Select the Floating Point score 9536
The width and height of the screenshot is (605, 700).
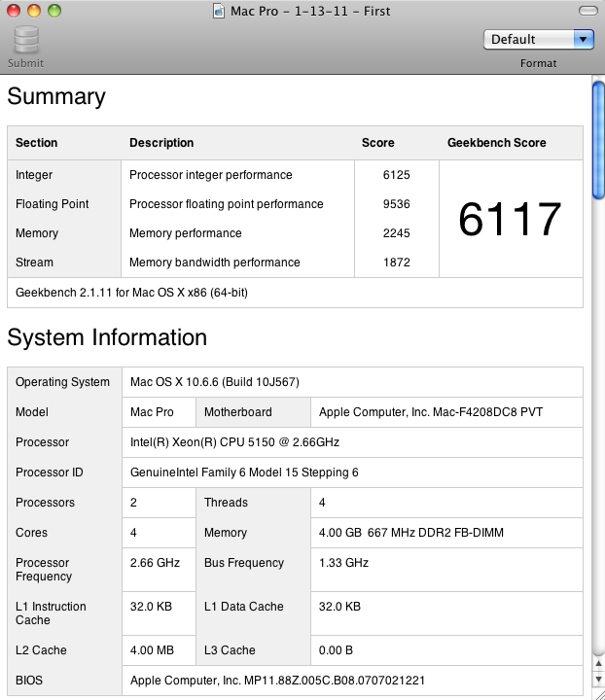397,203
